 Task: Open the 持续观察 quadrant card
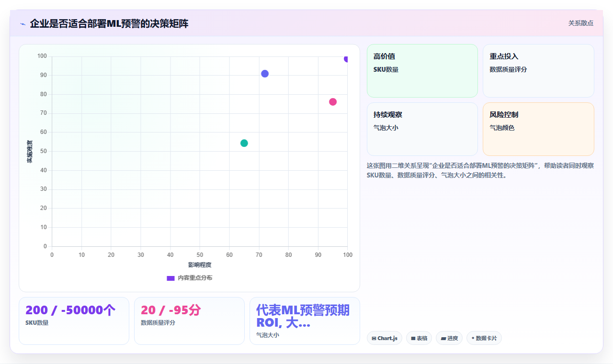click(422, 129)
